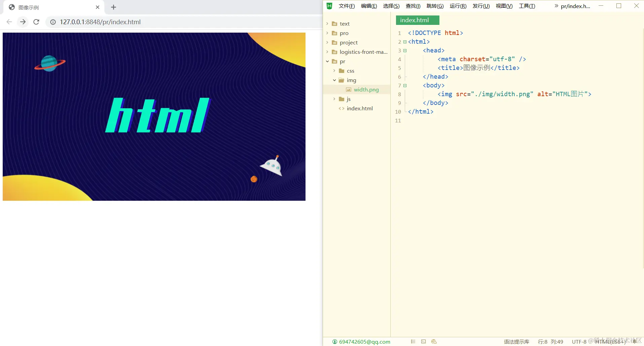Reload the page in the browser

[36, 22]
